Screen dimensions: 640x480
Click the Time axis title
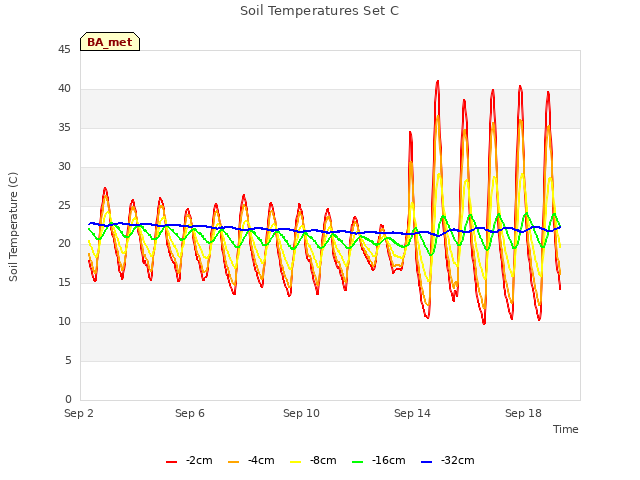[566, 429]
